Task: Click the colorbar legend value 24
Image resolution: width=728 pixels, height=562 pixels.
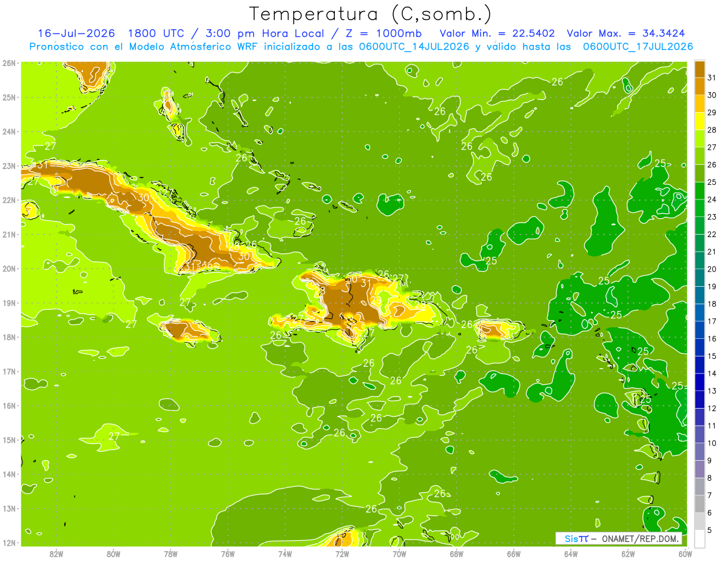Action: pos(712,199)
